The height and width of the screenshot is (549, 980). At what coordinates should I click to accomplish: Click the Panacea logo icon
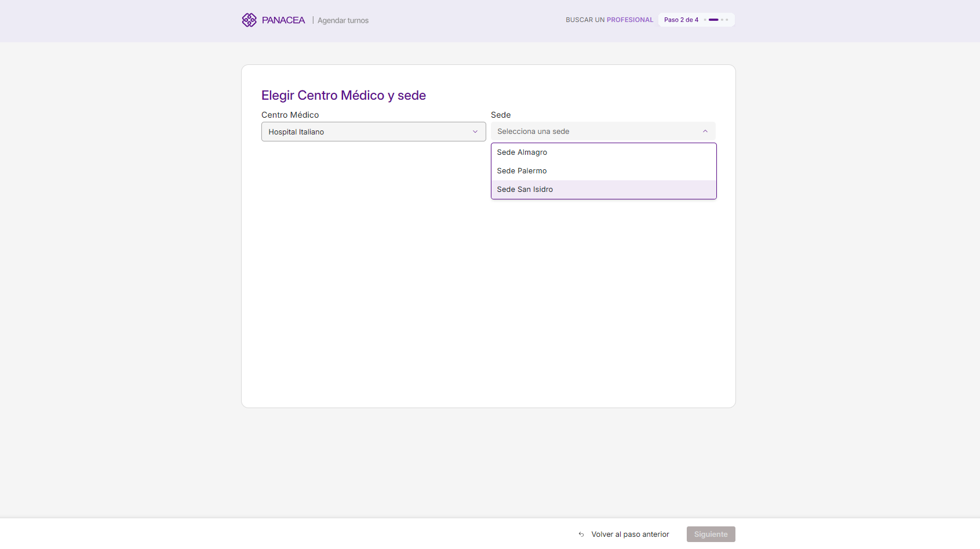[249, 20]
